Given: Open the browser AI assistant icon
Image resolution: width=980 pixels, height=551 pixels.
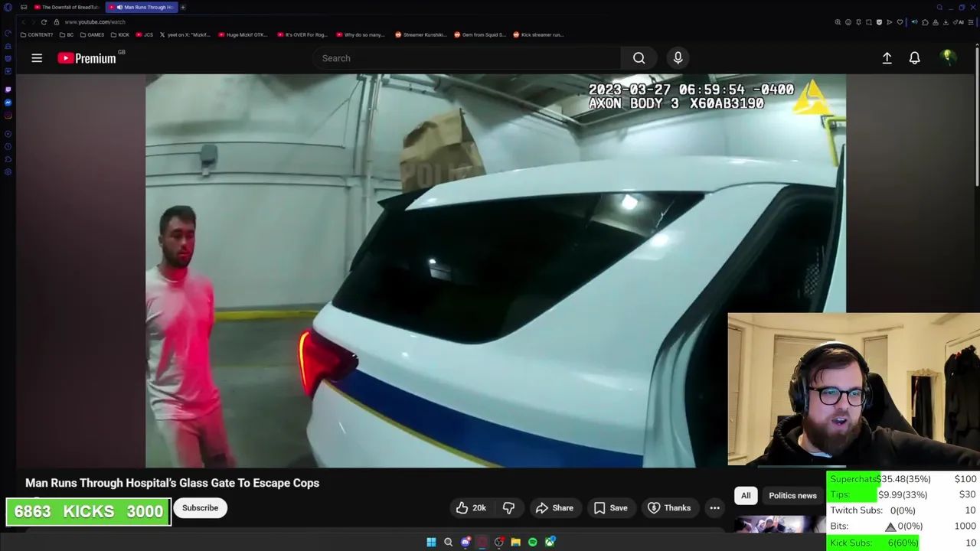Looking at the screenshot, I should [958, 22].
